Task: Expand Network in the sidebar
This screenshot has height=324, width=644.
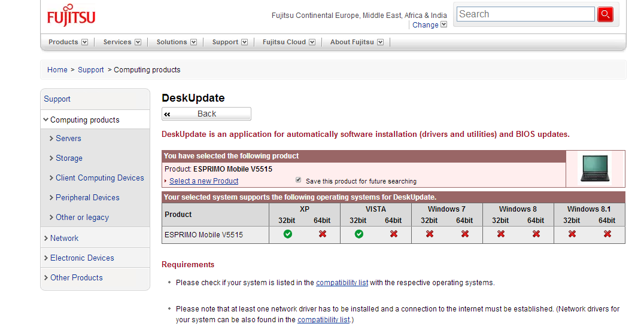Action: click(46, 239)
